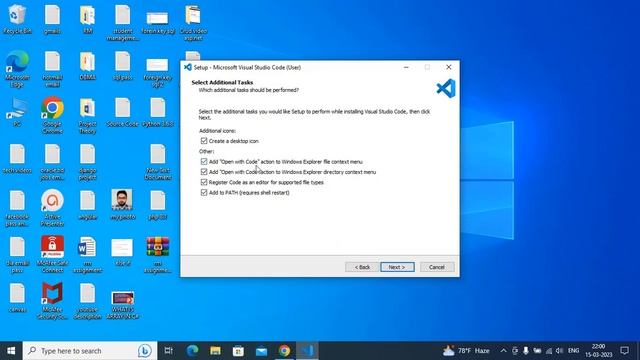Select the Word rm assignment document icon
Image resolution: width=640 pixels, height=360 pixels.
pos(87,255)
